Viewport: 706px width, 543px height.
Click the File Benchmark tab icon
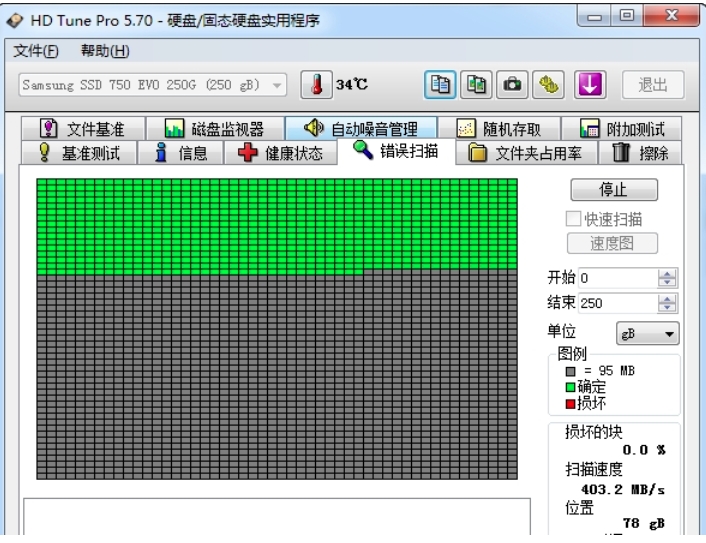coord(48,128)
